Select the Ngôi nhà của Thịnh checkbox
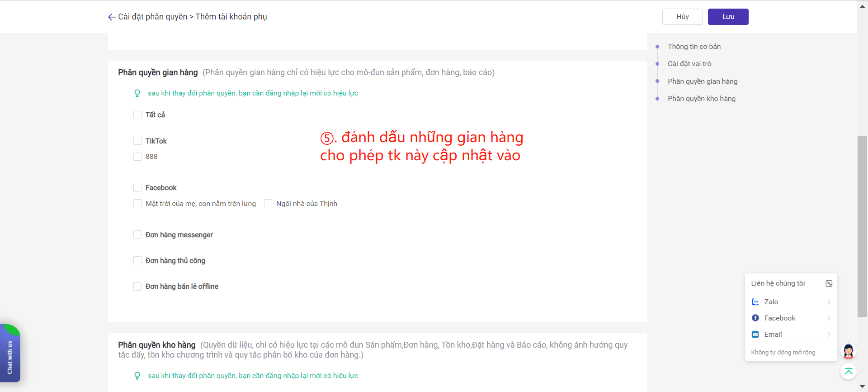The width and height of the screenshot is (868, 392). point(268,204)
